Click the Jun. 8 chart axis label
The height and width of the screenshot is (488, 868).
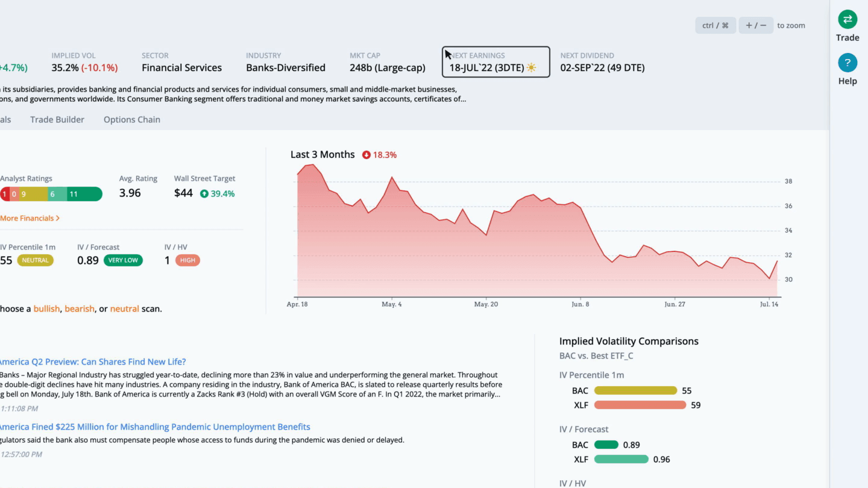tap(580, 304)
